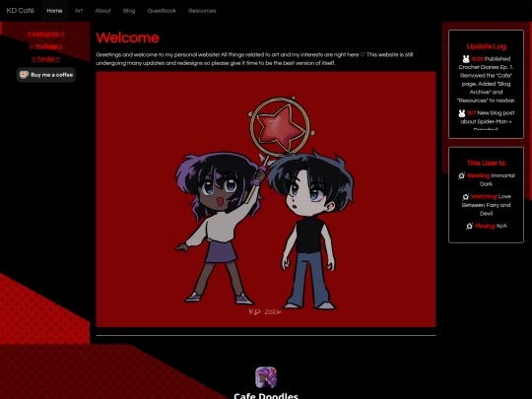Click the Update Log heading
The height and width of the screenshot is (399, 532).
pos(486,46)
